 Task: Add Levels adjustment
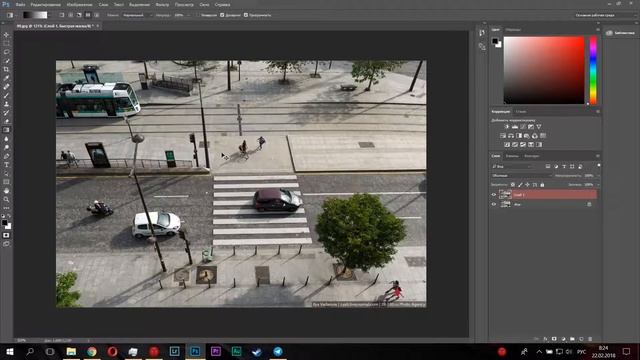pyautogui.click(x=515, y=127)
